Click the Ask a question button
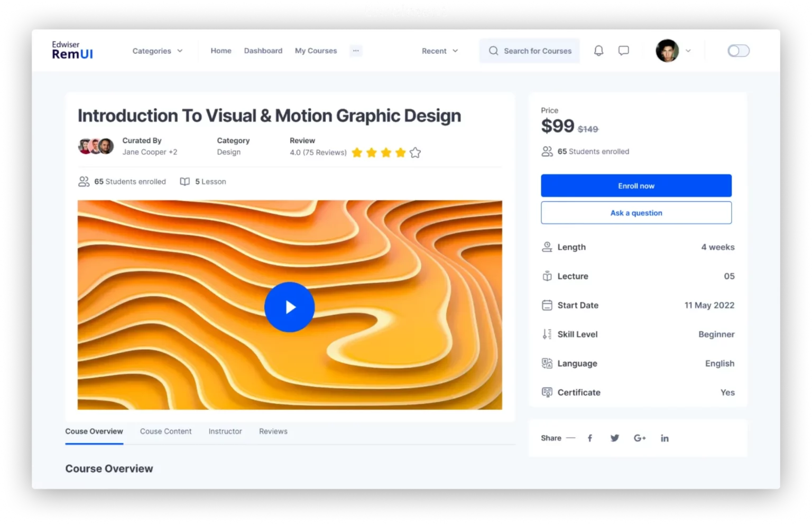The image size is (812, 524). tap(636, 213)
